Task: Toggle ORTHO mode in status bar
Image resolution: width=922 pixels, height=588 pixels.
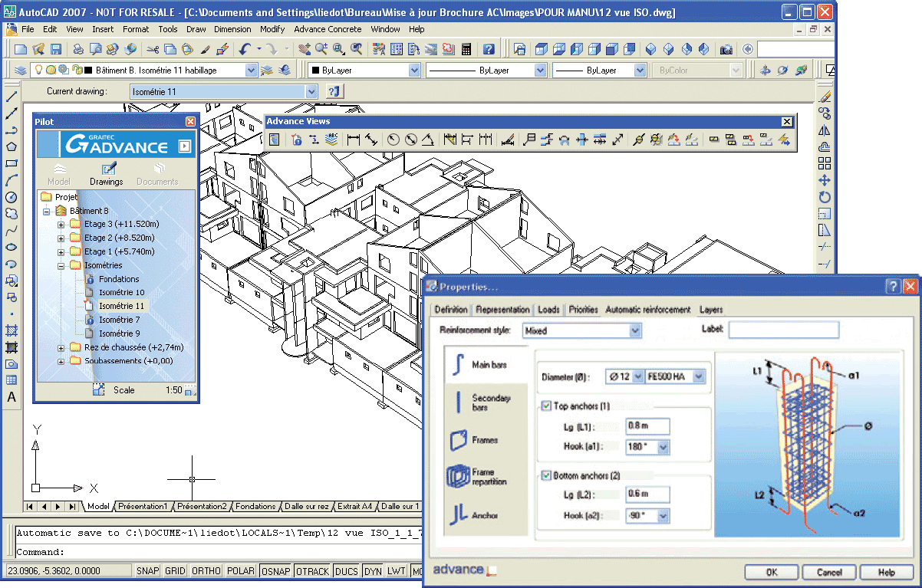Action: coord(206,571)
